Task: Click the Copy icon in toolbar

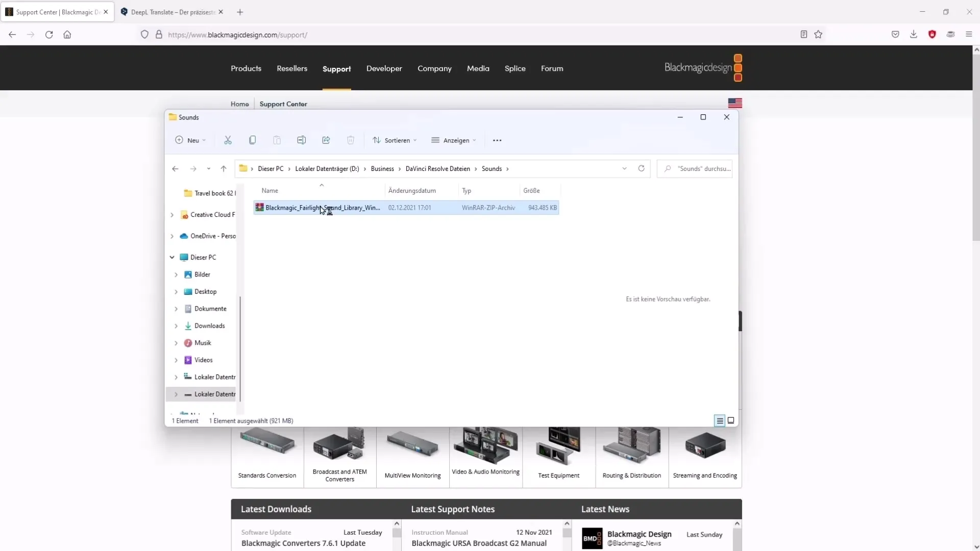Action: pyautogui.click(x=253, y=140)
